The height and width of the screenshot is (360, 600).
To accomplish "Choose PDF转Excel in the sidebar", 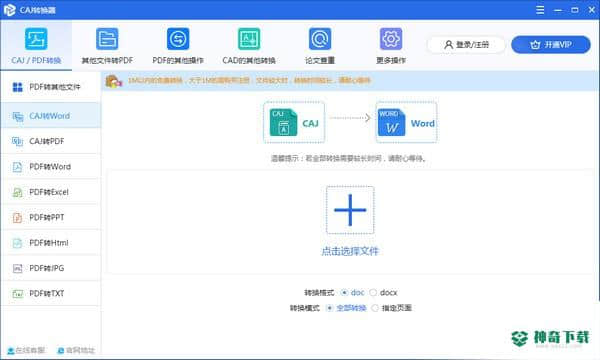I will 51,192.
